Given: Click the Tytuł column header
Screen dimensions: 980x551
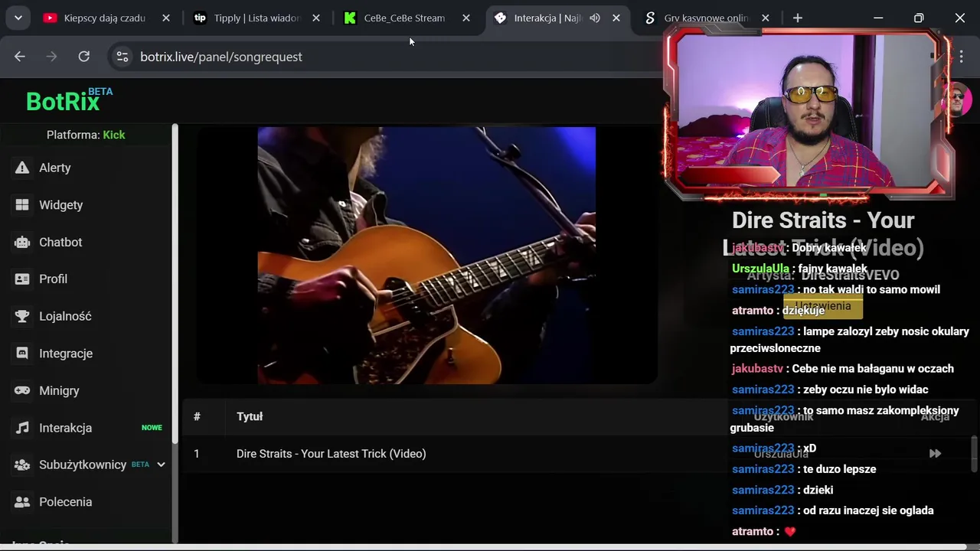Looking at the screenshot, I should point(250,416).
